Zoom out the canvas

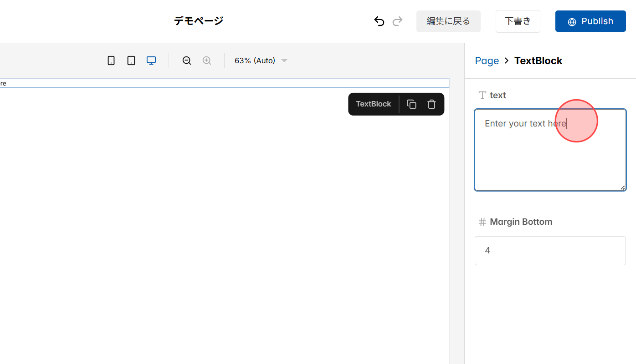[187, 60]
